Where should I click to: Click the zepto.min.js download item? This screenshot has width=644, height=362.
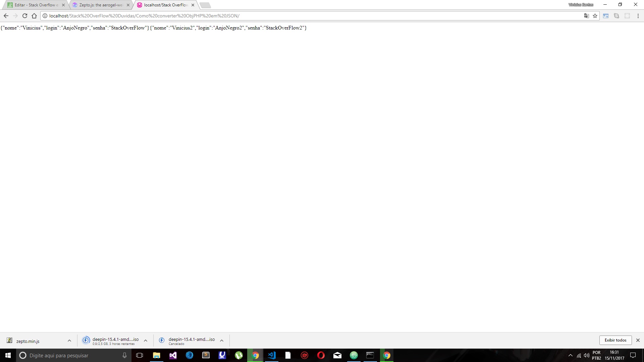click(28, 341)
